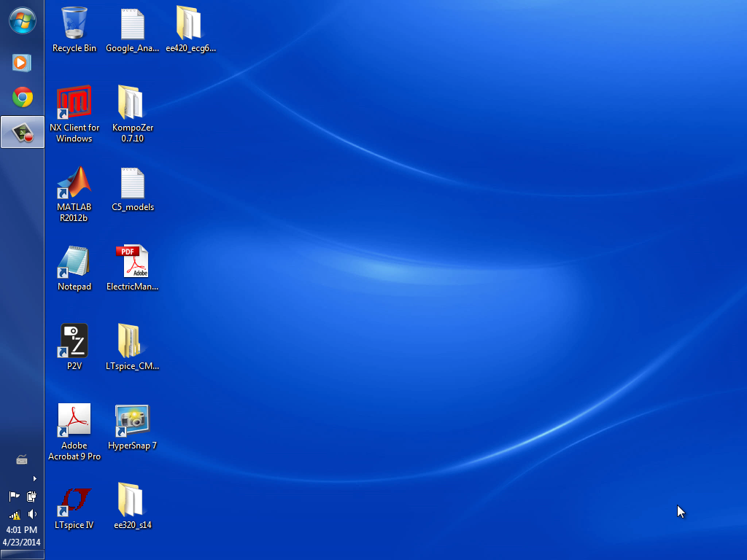Select NX Client for Windows shortcut
Image resolution: width=747 pixels, height=560 pixels.
(x=74, y=114)
